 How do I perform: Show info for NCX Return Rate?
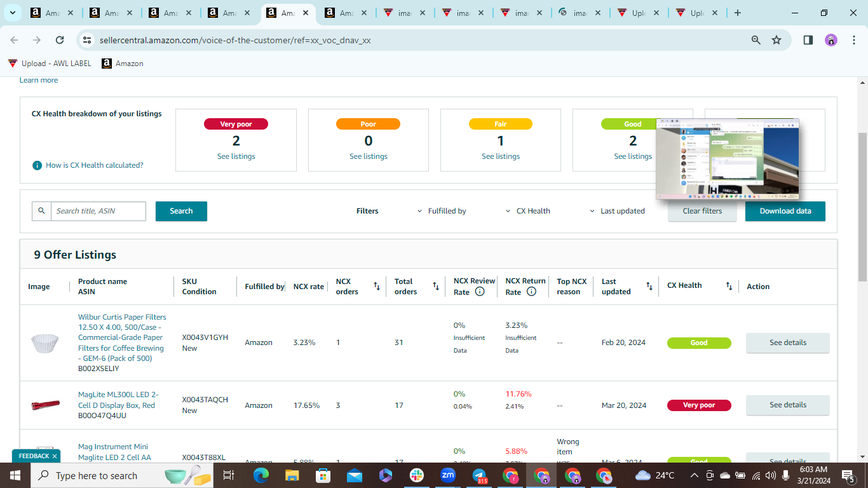coord(532,292)
